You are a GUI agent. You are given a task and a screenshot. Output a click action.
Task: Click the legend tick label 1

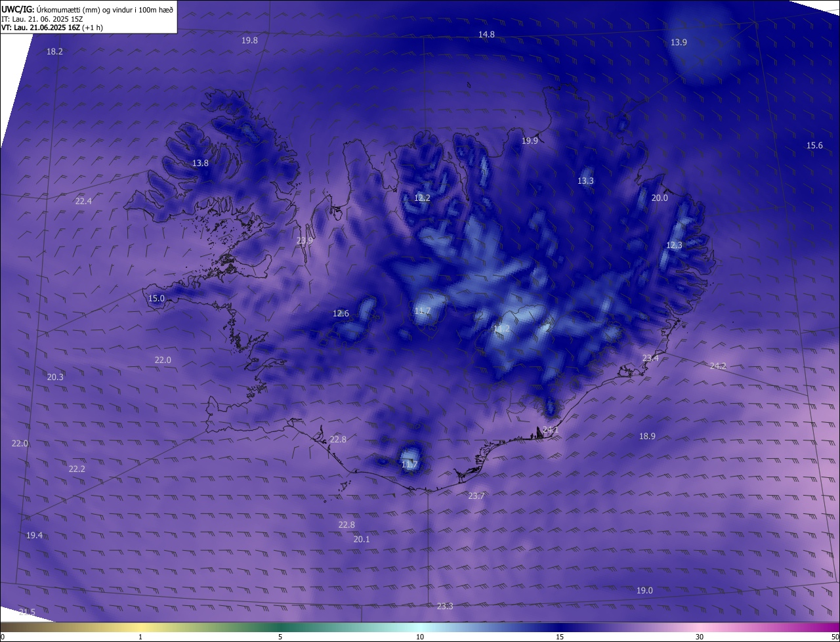140,637
